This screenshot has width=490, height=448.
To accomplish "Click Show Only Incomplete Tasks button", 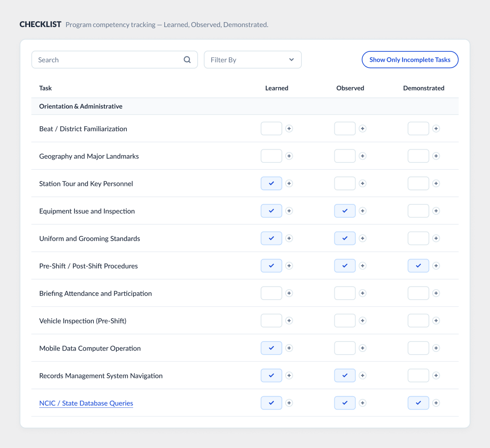I will [x=410, y=60].
